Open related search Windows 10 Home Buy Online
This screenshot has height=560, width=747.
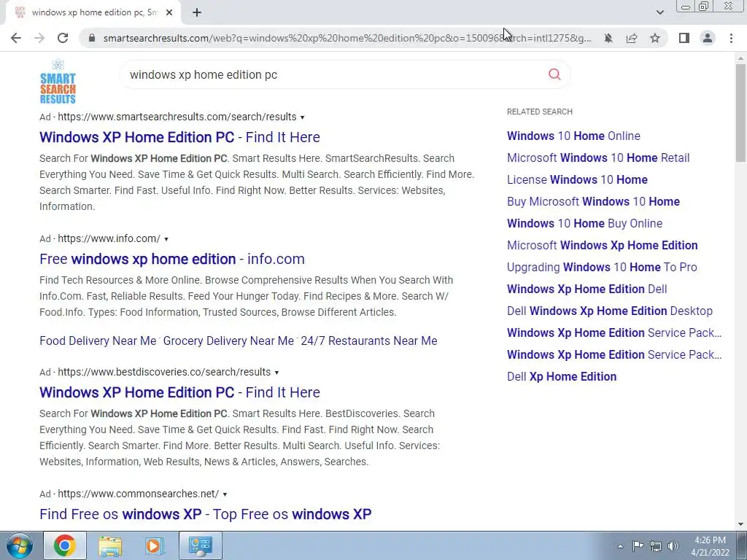tap(584, 223)
